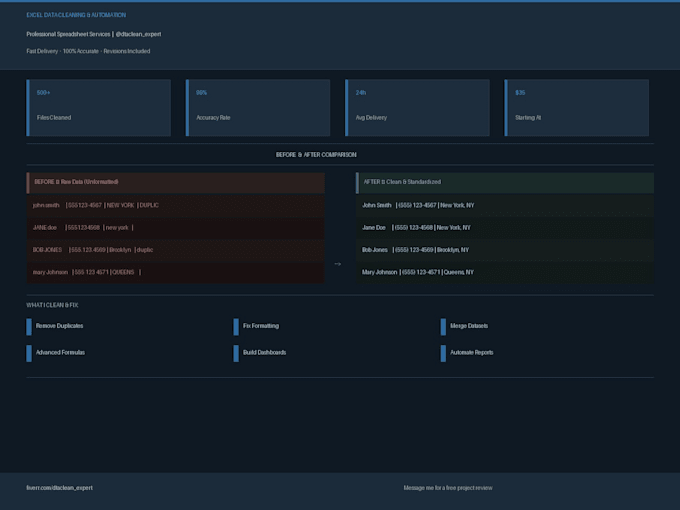Click the Before & After Comparison title
This screenshot has width=680, height=510.
tap(316, 155)
